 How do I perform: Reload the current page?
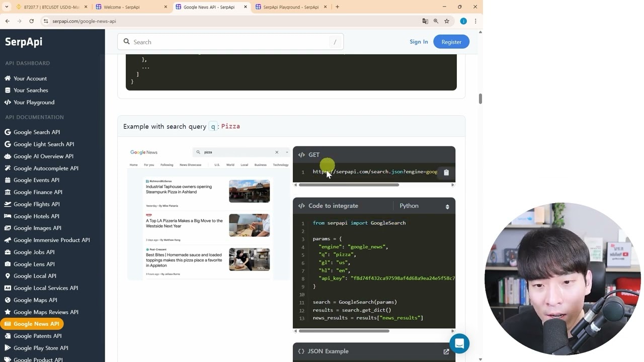pyautogui.click(x=31, y=21)
